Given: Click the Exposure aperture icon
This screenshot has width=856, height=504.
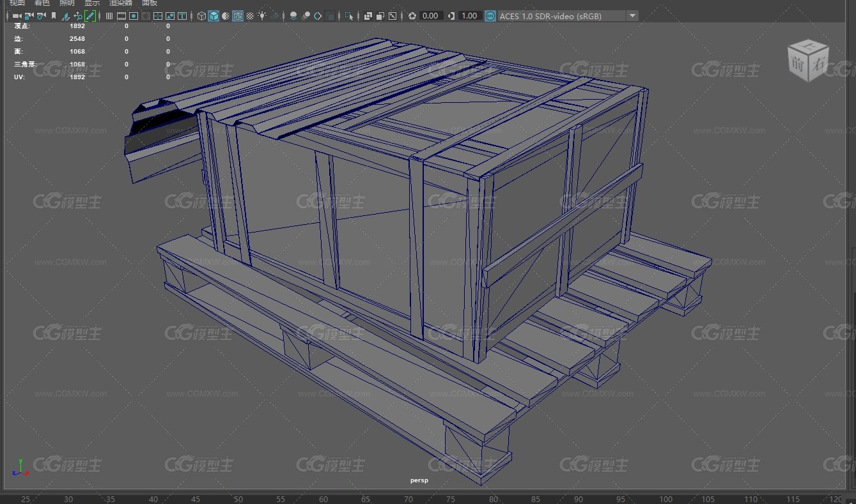Looking at the screenshot, I should [x=412, y=16].
